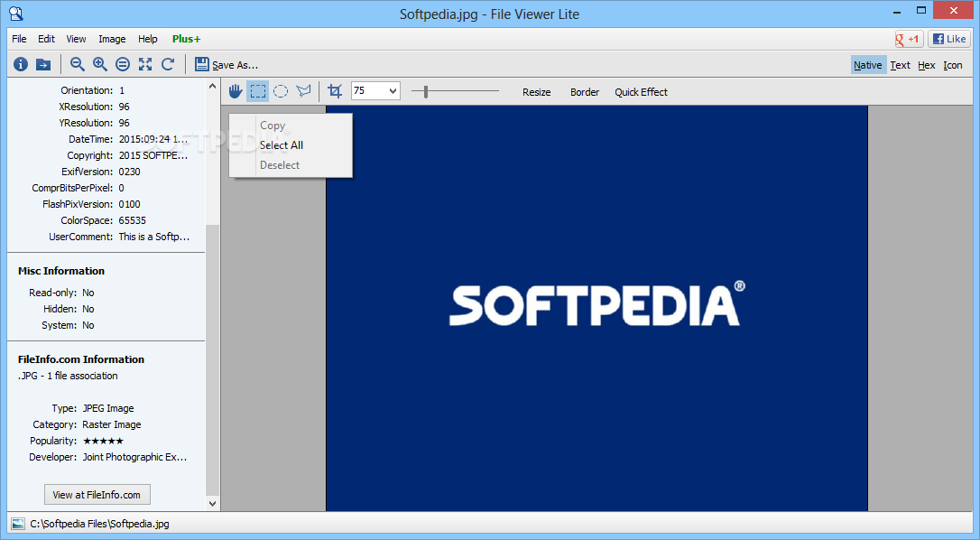
Task: Switch to Text view
Action: 900,65
